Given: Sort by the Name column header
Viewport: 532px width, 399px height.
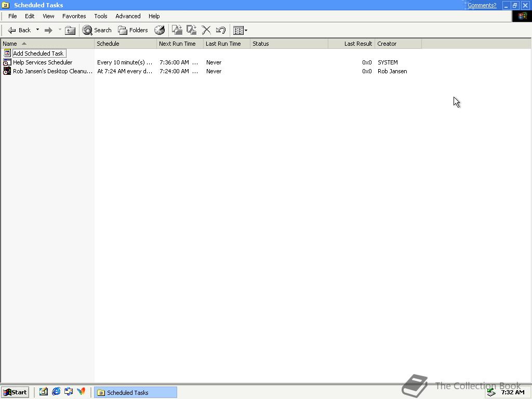Looking at the screenshot, I should pyautogui.click(x=47, y=44).
